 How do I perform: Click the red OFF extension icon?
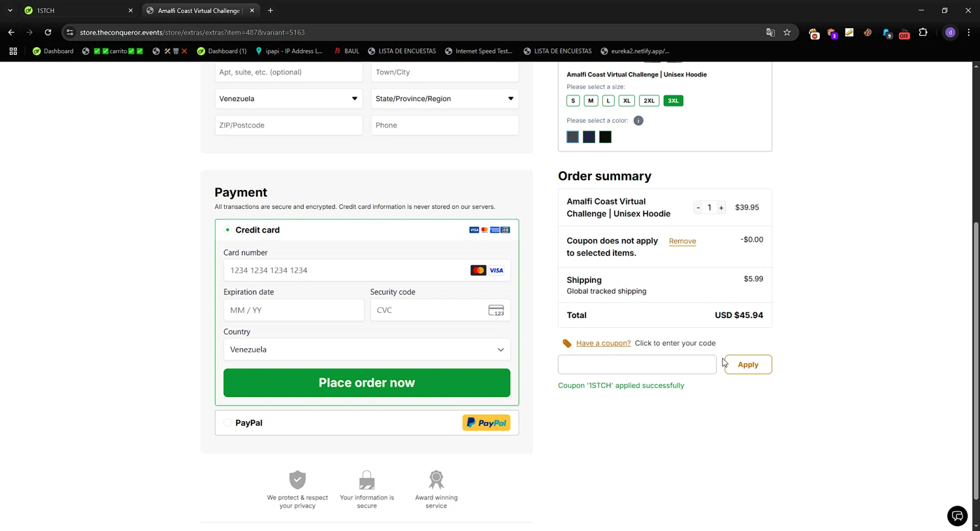[904, 33]
